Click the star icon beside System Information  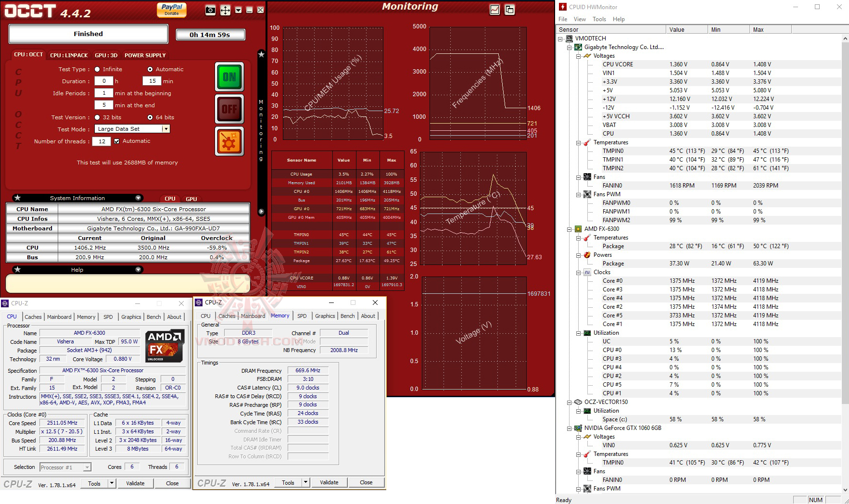point(17,198)
